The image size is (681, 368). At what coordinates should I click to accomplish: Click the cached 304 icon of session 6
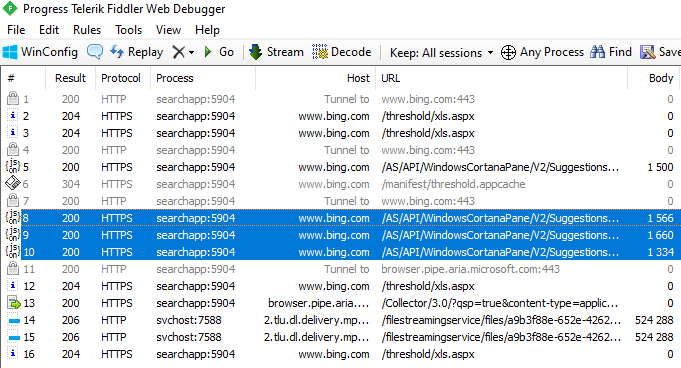13,183
